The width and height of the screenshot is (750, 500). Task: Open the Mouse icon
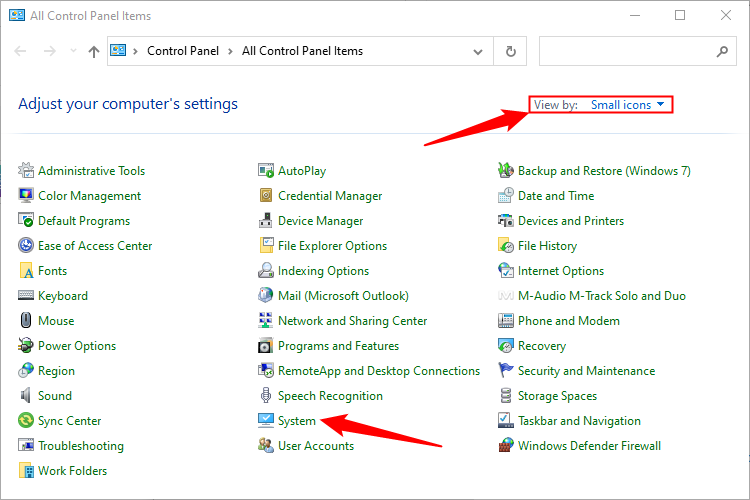[x=26, y=321]
